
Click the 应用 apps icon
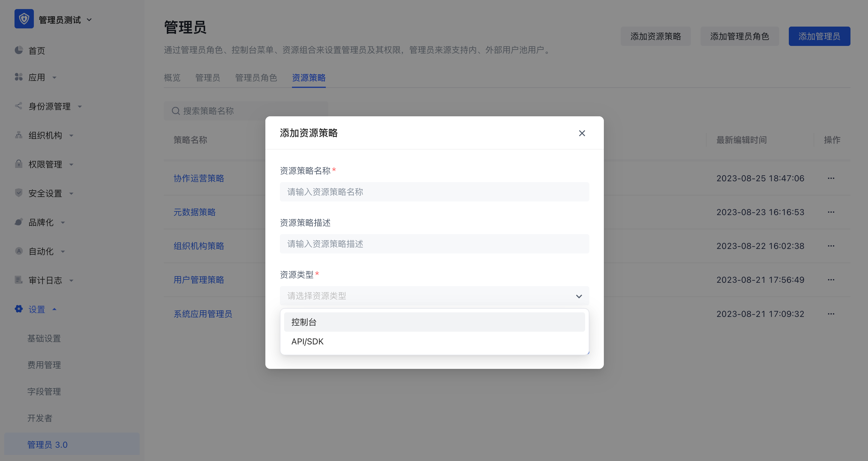(x=19, y=77)
